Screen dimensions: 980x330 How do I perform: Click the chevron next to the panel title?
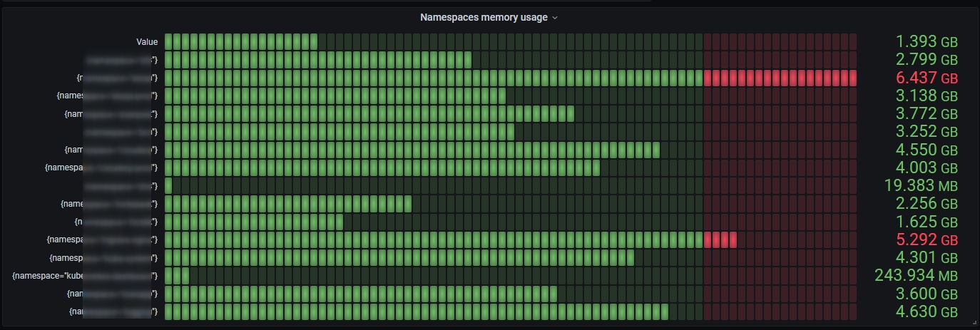pos(555,19)
